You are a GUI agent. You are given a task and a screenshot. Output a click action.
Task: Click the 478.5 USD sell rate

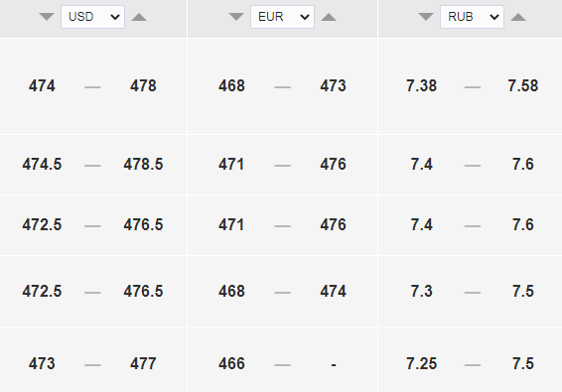click(x=143, y=165)
